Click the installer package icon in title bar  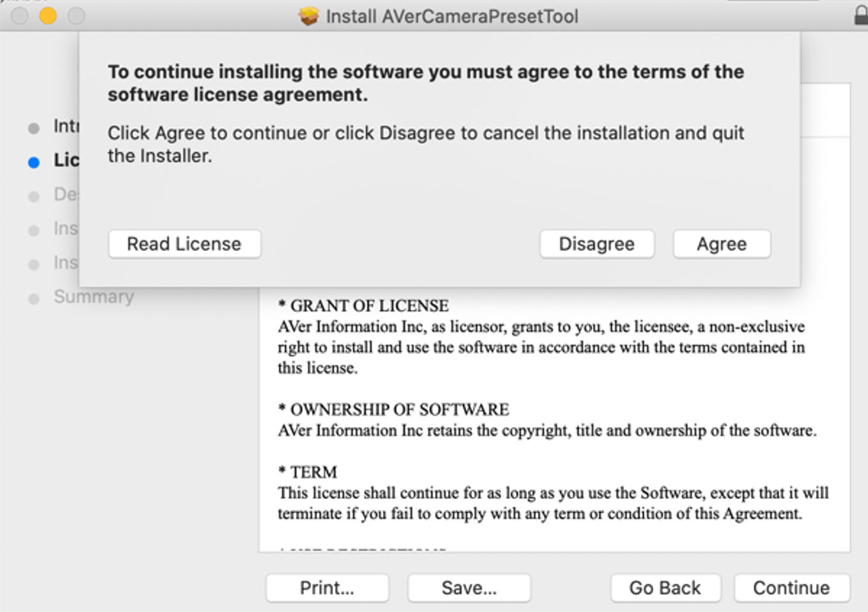[x=309, y=16]
